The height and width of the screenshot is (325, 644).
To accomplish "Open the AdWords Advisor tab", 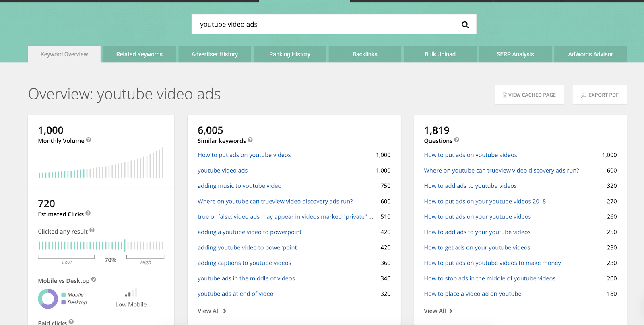I will [x=590, y=54].
